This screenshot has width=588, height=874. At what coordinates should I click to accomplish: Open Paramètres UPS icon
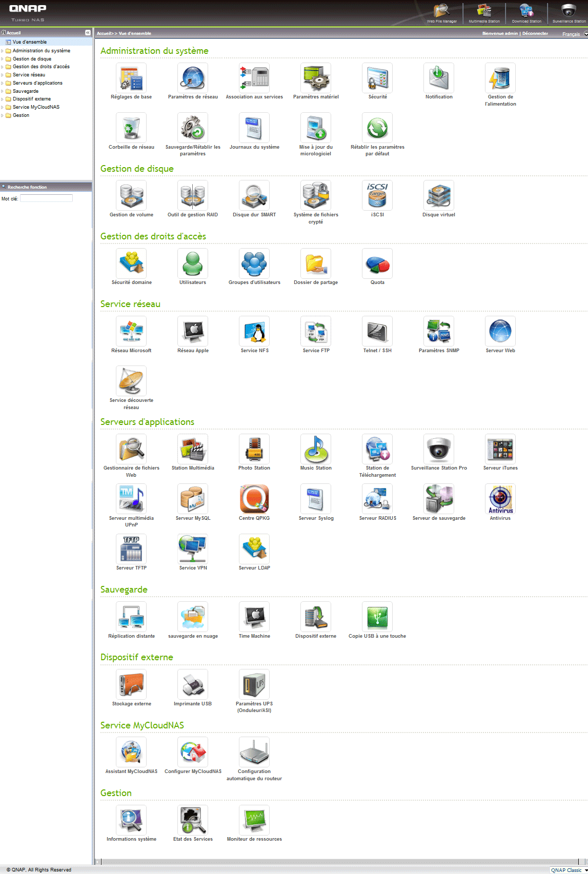pyautogui.click(x=254, y=684)
